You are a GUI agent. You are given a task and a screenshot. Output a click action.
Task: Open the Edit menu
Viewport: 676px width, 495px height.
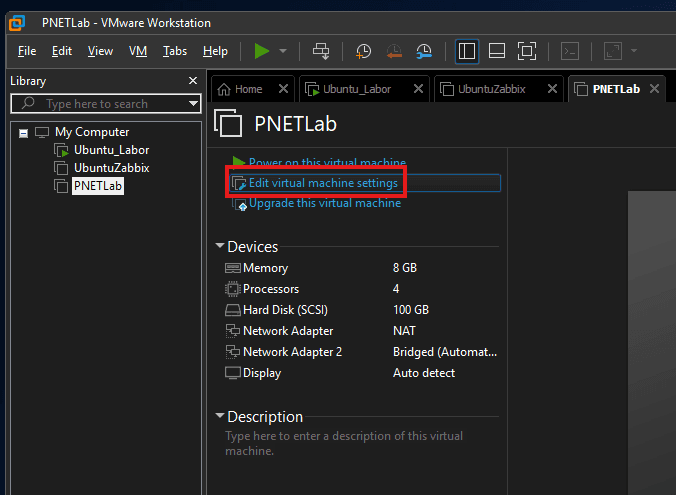coord(62,51)
